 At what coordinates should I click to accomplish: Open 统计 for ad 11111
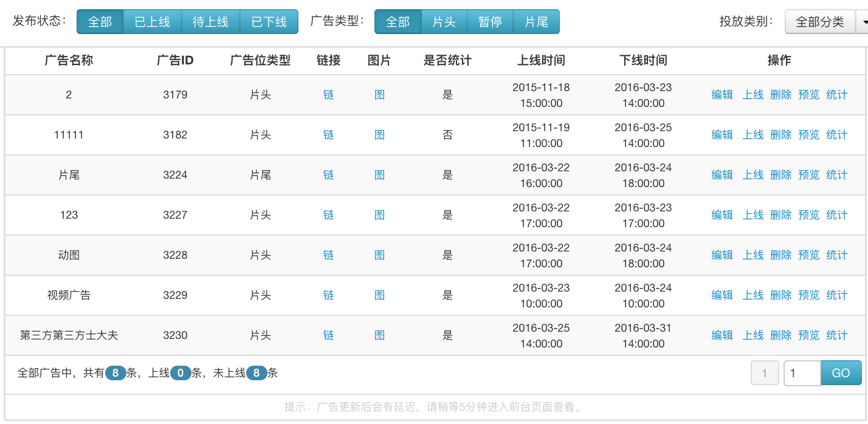(836, 135)
